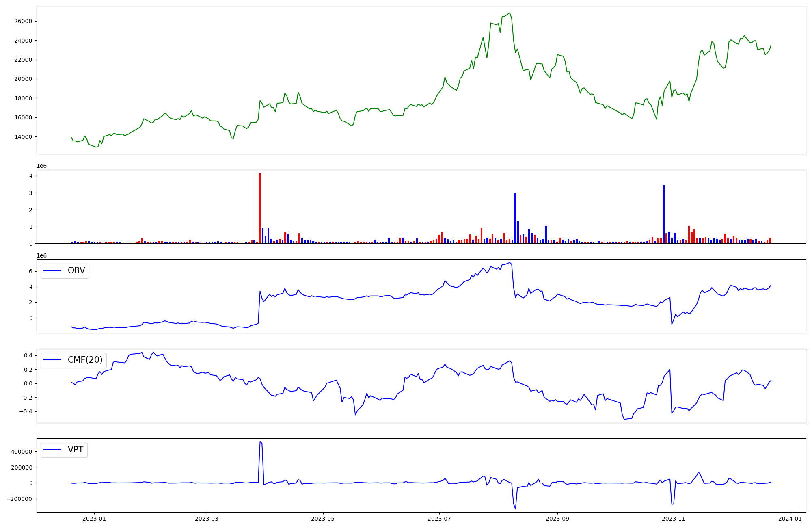This screenshot has height=528, width=812.
Task: Click the 2023-01 date label on x-axis
Action: pos(94,519)
